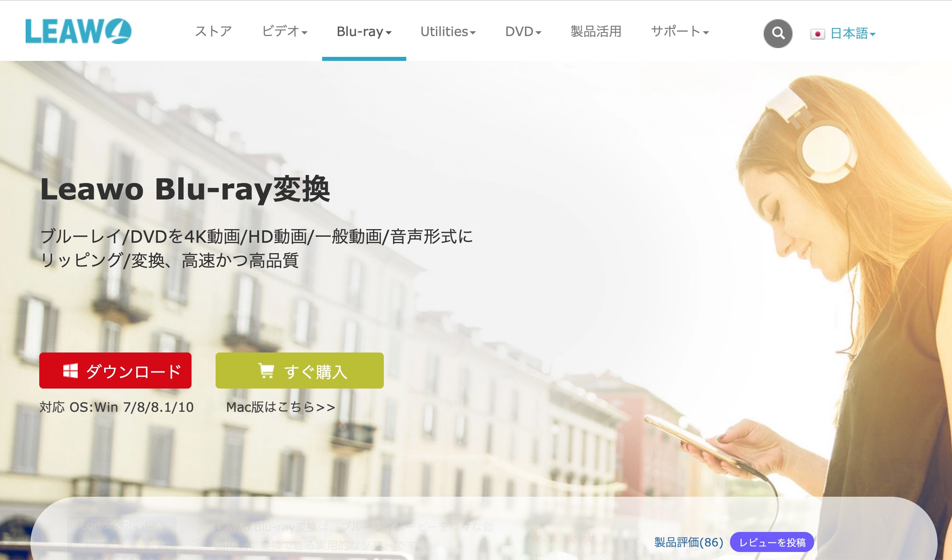
Task: Click the すぐ購入 buy button
Action: [x=300, y=371]
